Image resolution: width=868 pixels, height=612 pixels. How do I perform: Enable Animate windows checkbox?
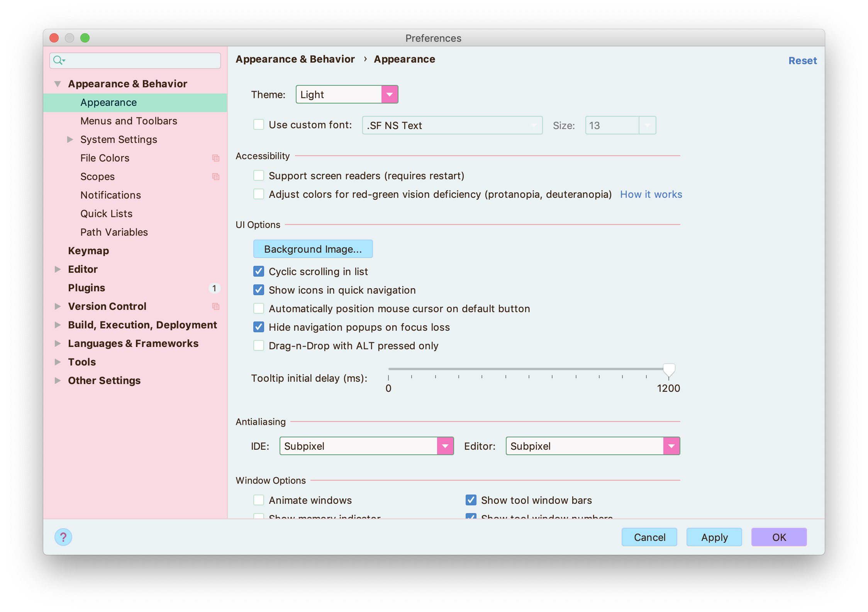pyautogui.click(x=259, y=500)
